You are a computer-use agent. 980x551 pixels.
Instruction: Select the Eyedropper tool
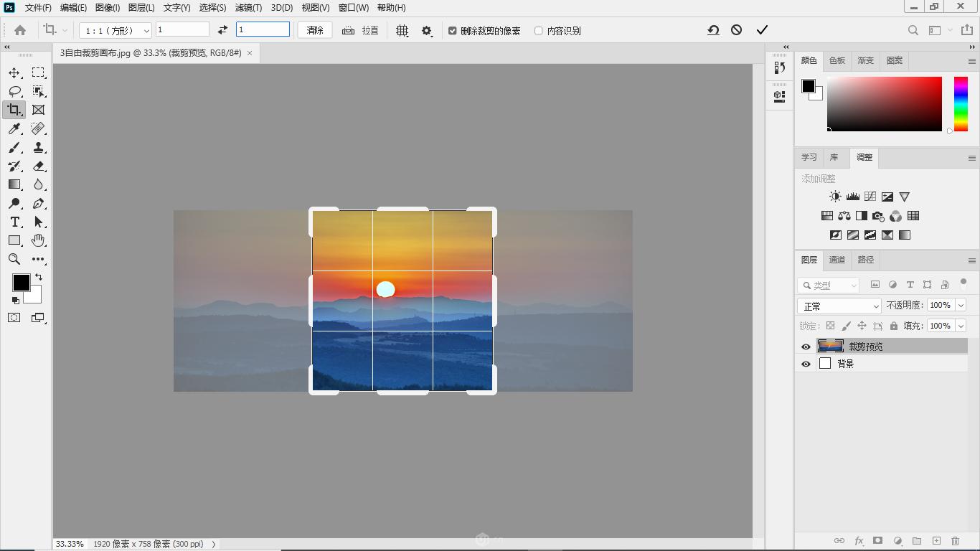(x=14, y=128)
